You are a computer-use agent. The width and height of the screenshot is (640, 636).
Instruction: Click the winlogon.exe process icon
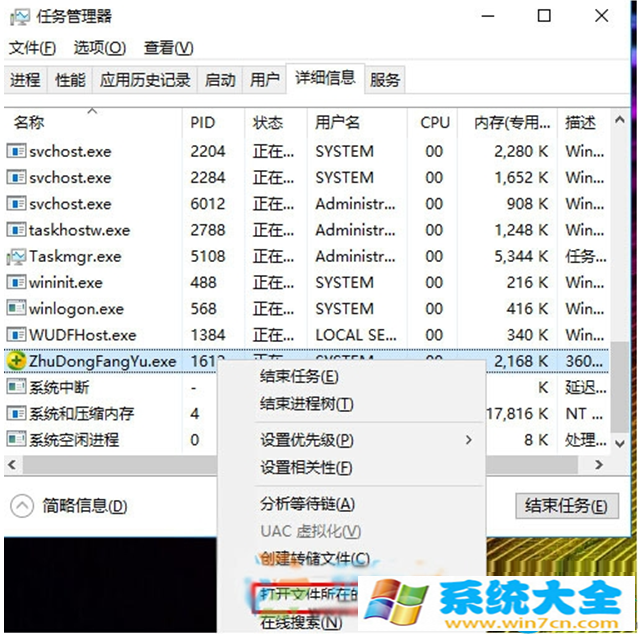click(16, 309)
